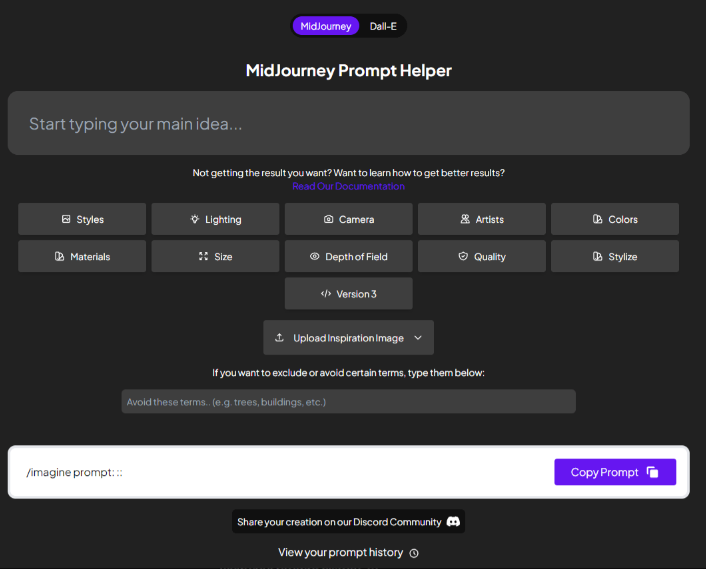The image size is (706, 569).
Task: Open the Styles options
Action: coord(82,219)
